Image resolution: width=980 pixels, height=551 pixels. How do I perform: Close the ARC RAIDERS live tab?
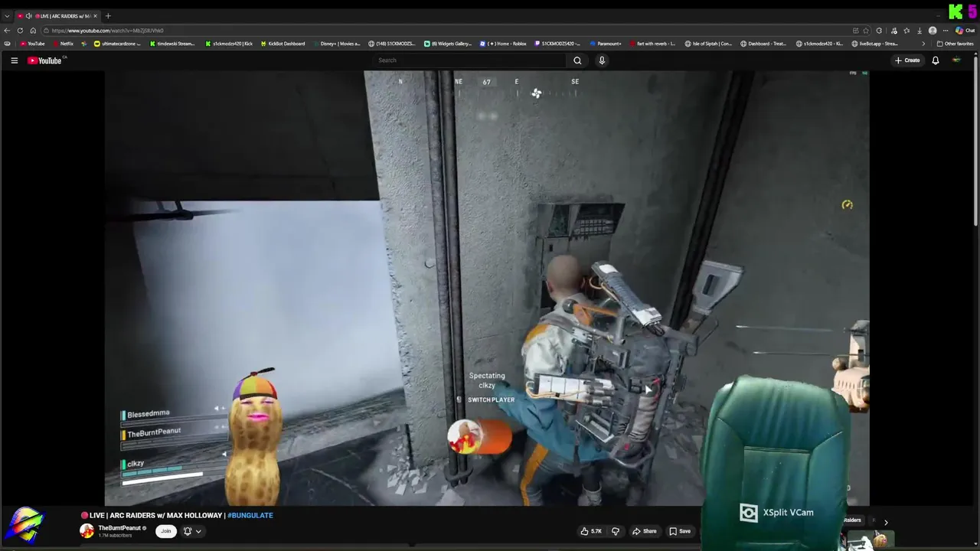95,16
